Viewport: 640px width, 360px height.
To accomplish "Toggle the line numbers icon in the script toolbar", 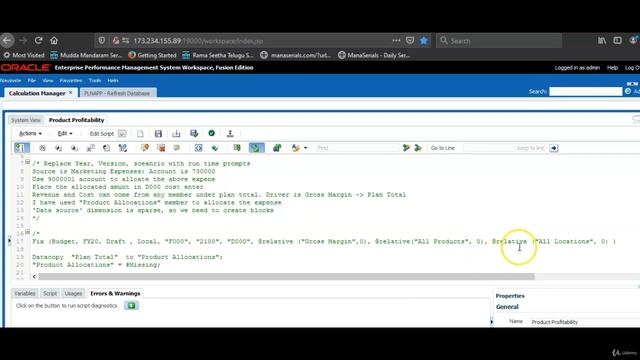I will pos(22,148).
